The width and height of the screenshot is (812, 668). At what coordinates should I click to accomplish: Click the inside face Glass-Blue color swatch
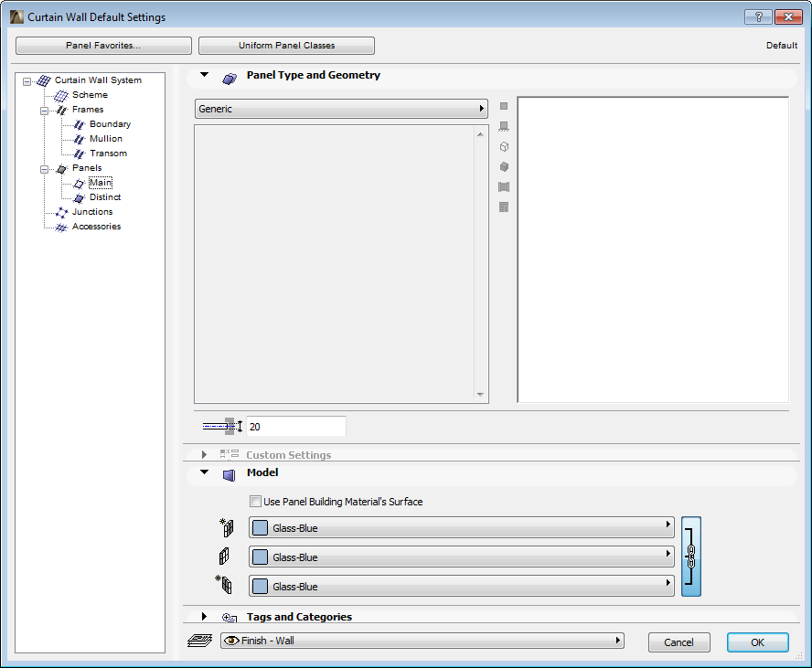(x=260, y=587)
